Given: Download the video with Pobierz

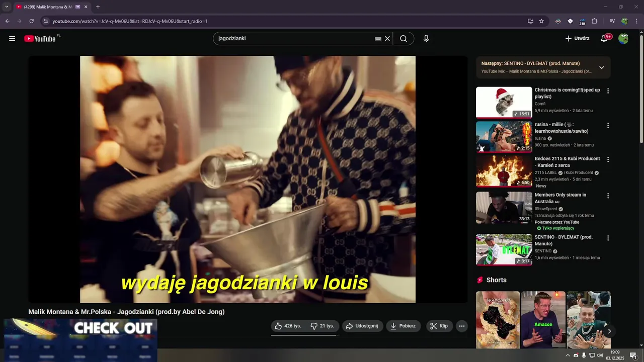Looking at the screenshot, I should pyautogui.click(x=404, y=326).
